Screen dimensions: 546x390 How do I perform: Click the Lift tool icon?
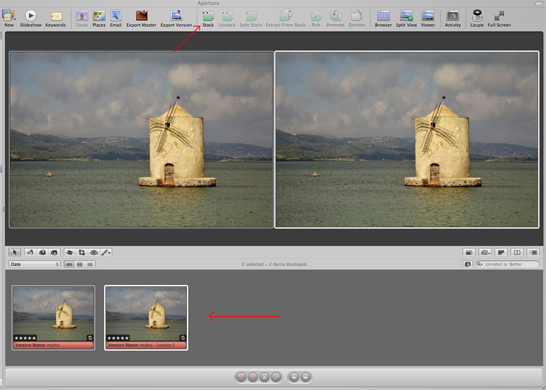pos(42,252)
